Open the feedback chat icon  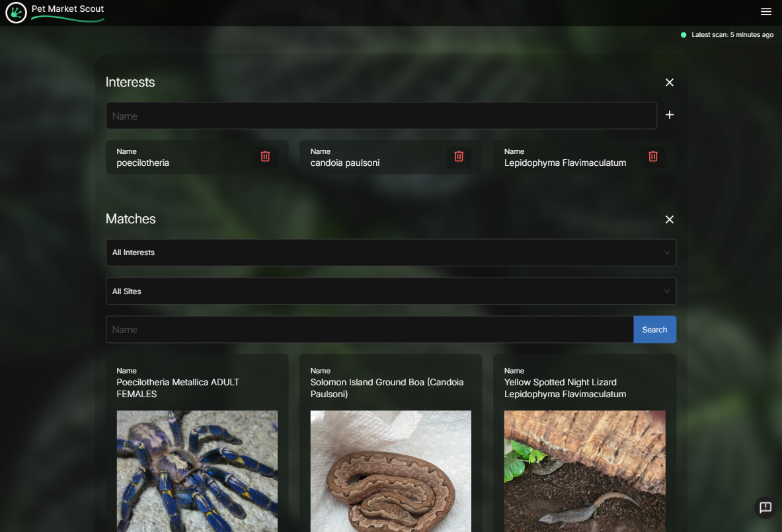[765, 508]
